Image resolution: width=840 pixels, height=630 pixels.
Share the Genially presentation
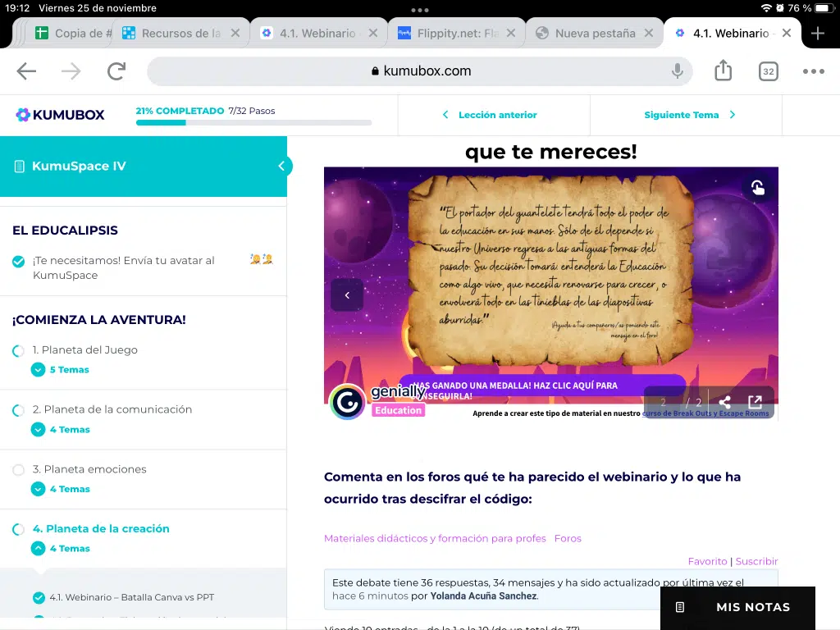click(724, 402)
